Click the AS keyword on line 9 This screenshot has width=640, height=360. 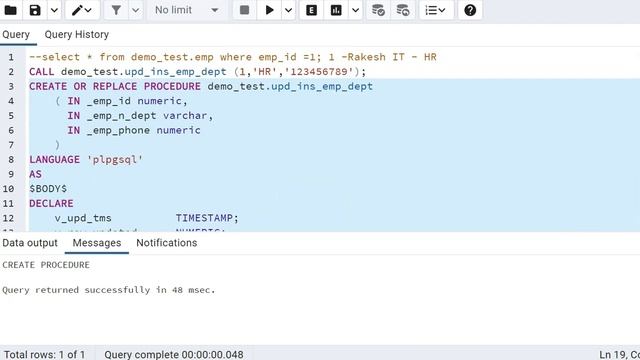pos(36,174)
